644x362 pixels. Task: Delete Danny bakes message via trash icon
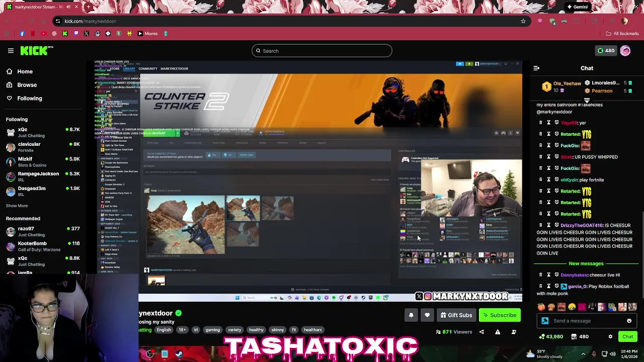[x=541, y=275]
